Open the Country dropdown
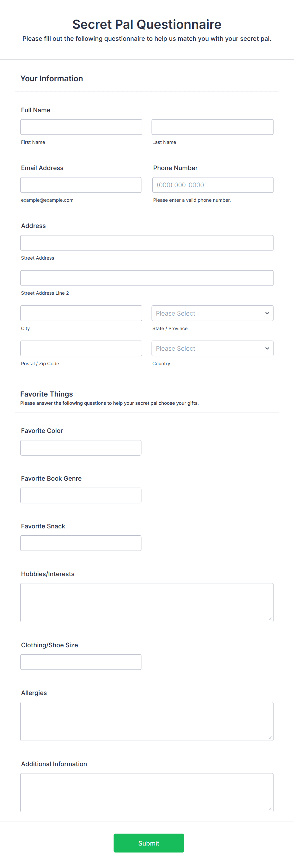This screenshot has height=868, width=294. [x=212, y=348]
